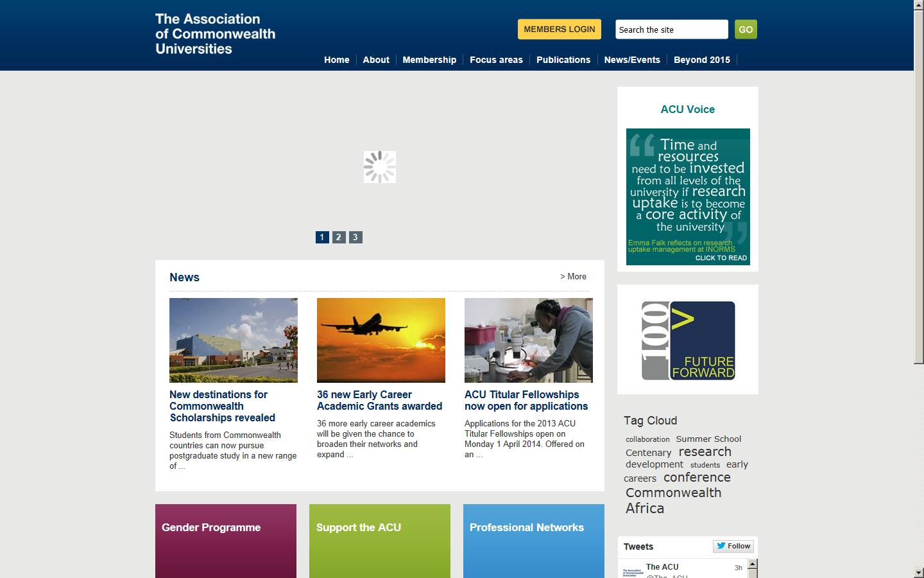Select the research tag in Tag Cloud
This screenshot has width=924, height=578.
tap(705, 451)
